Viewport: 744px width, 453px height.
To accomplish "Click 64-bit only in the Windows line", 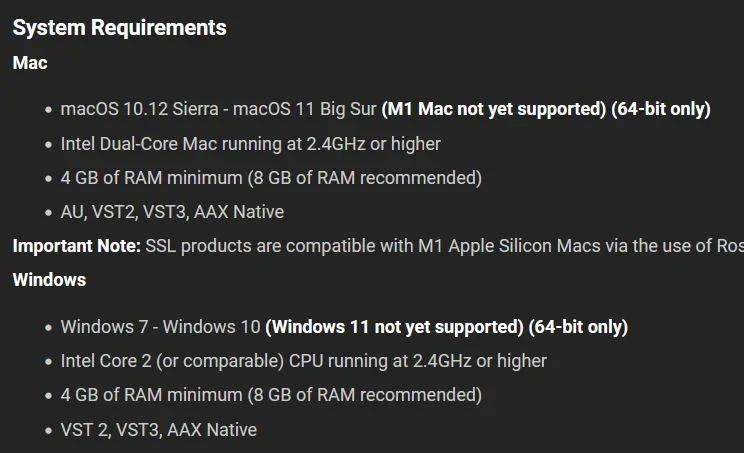I will 578,327.
